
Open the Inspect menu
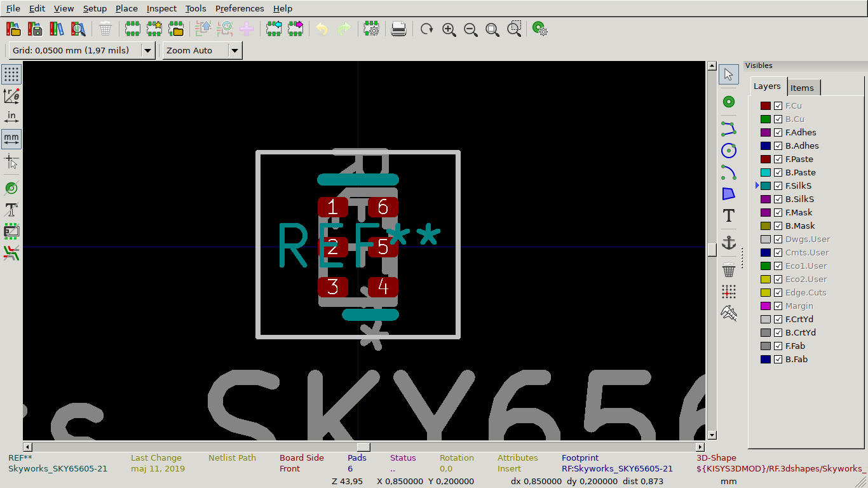161,8
